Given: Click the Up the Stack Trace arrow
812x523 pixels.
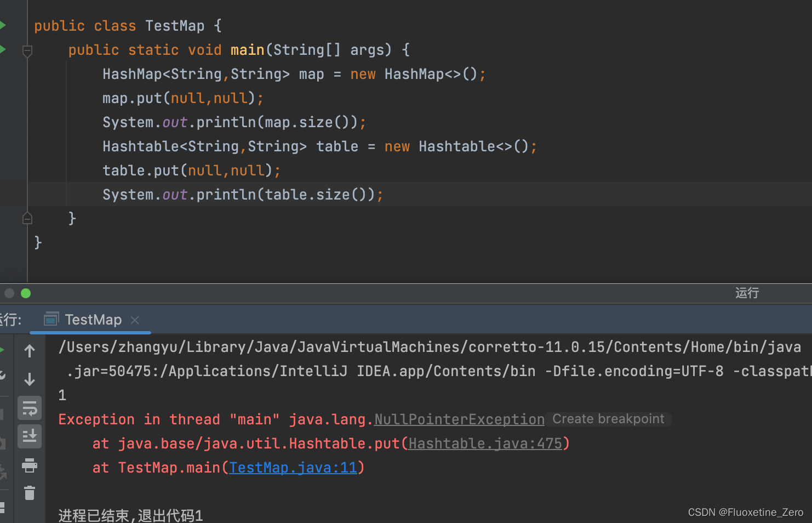Looking at the screenshot, I should [x=30, y=351].
